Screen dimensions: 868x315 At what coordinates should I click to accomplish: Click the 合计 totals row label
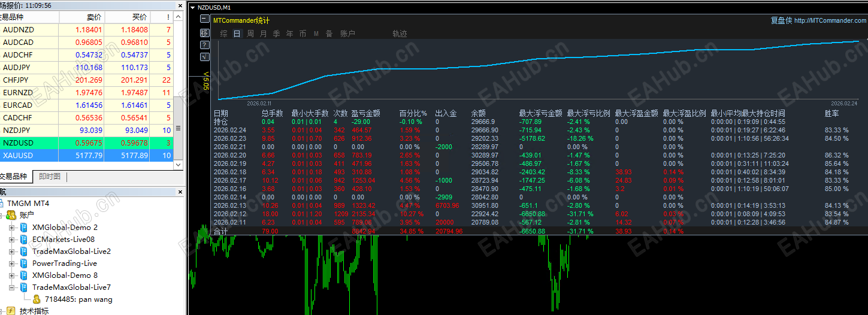tap(220, 231)
